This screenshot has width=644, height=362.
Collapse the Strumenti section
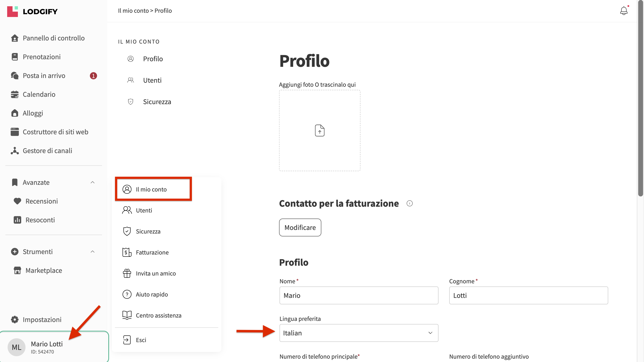pyautogui.click(x=93, y=252)
